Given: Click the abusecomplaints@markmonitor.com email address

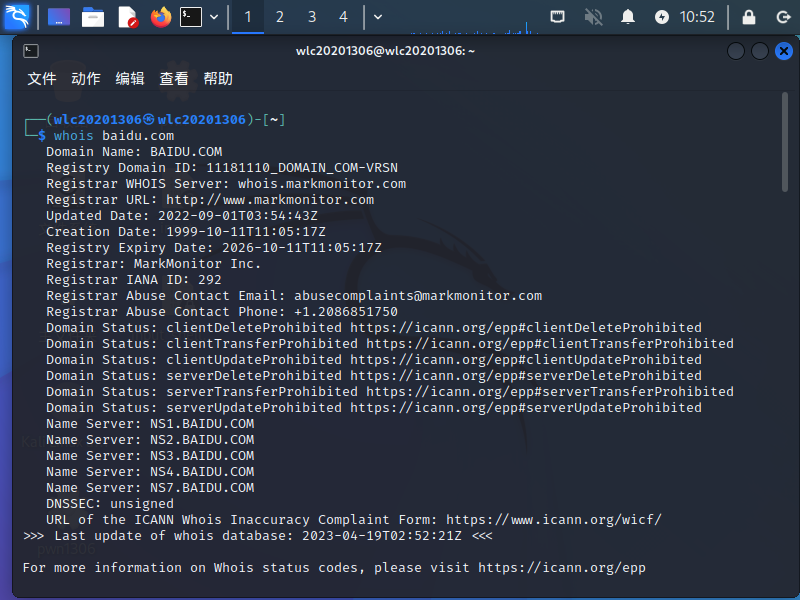Looking at the screenshot, I should click(x=418, y=295).
